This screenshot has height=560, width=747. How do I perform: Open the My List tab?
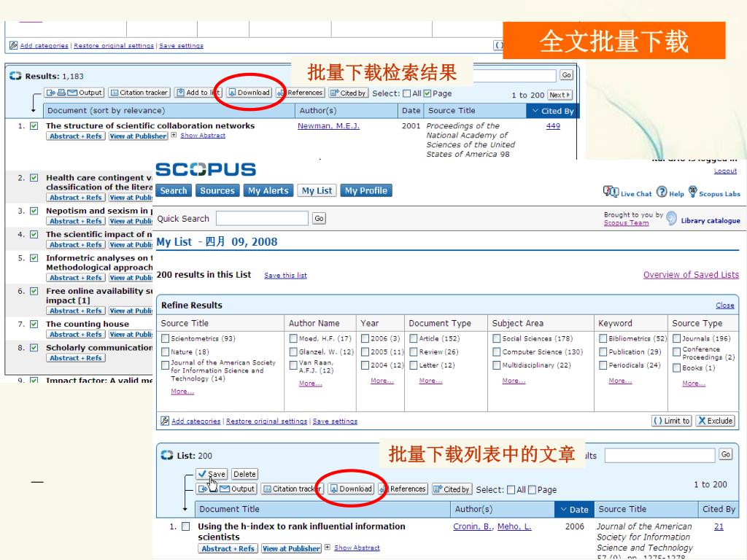pyautogui.click(x=317, y=190)
